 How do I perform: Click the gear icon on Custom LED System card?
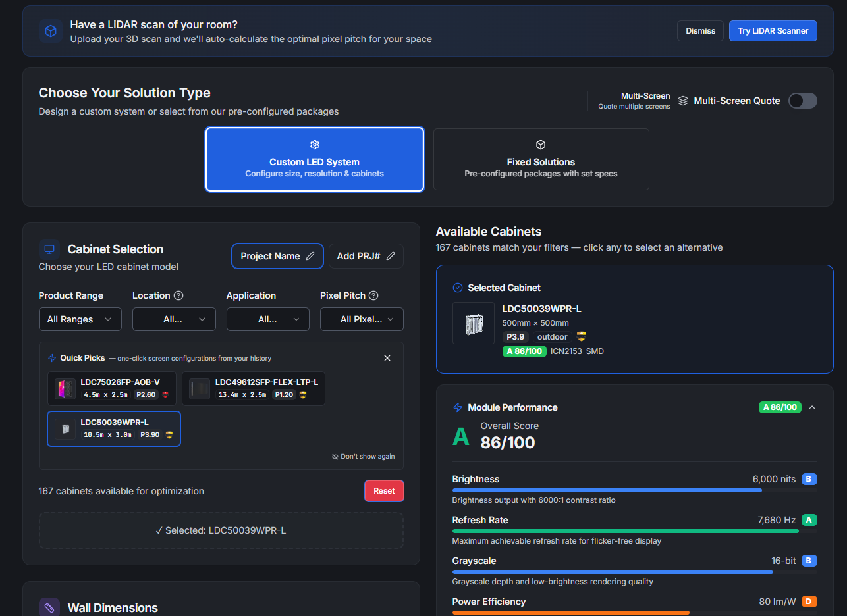coord(314,145)
